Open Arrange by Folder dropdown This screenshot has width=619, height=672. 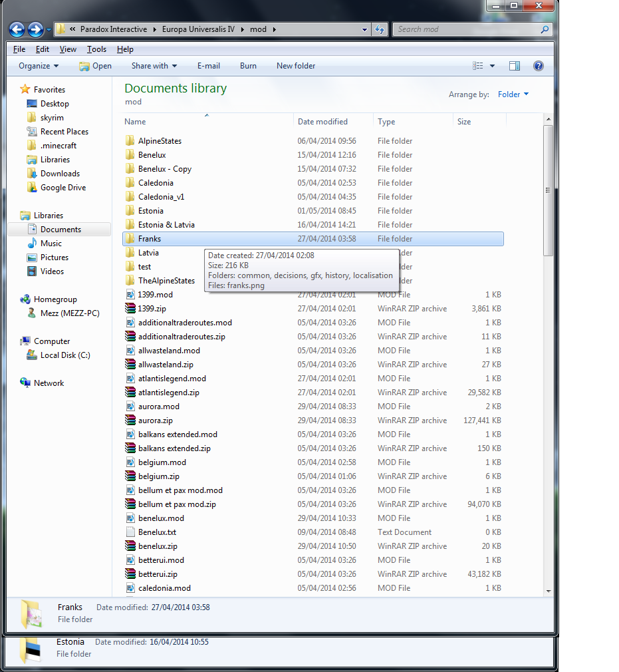pyautogui.click(x=513, y=94)
